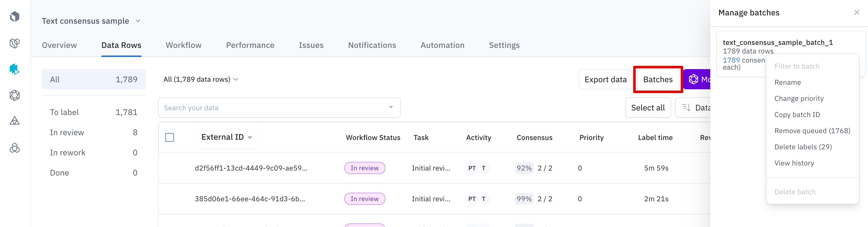Open the three-hexagon cluster sidebar icon

click(x=14, y=148)
